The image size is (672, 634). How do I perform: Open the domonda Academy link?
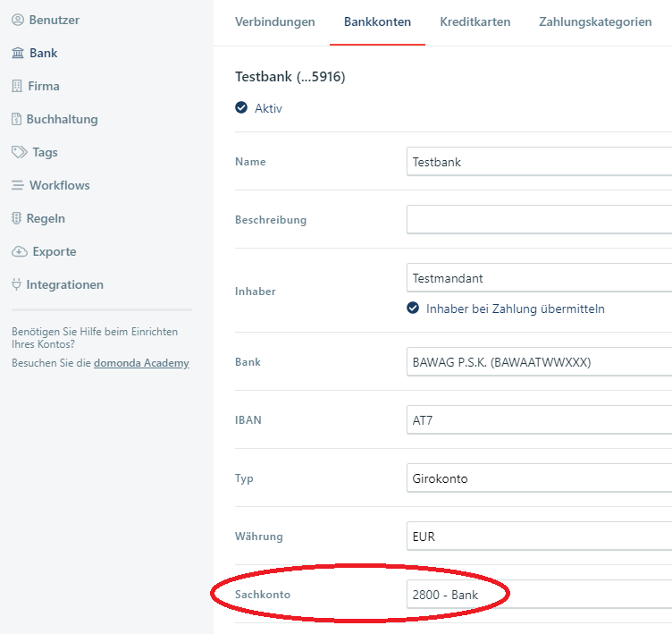pos(141,363)
